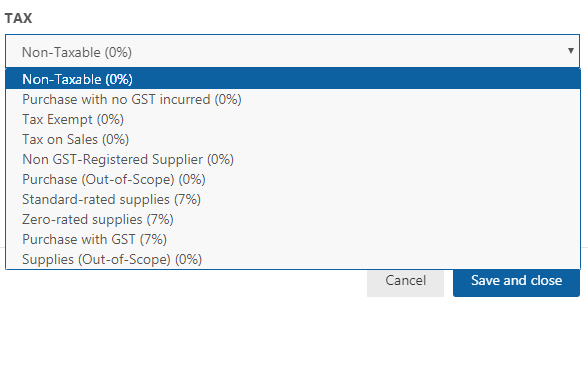Collapse the TAX dropdown using its arrow
This screenshot has width=588, height=370.
(x=570, y=51)
